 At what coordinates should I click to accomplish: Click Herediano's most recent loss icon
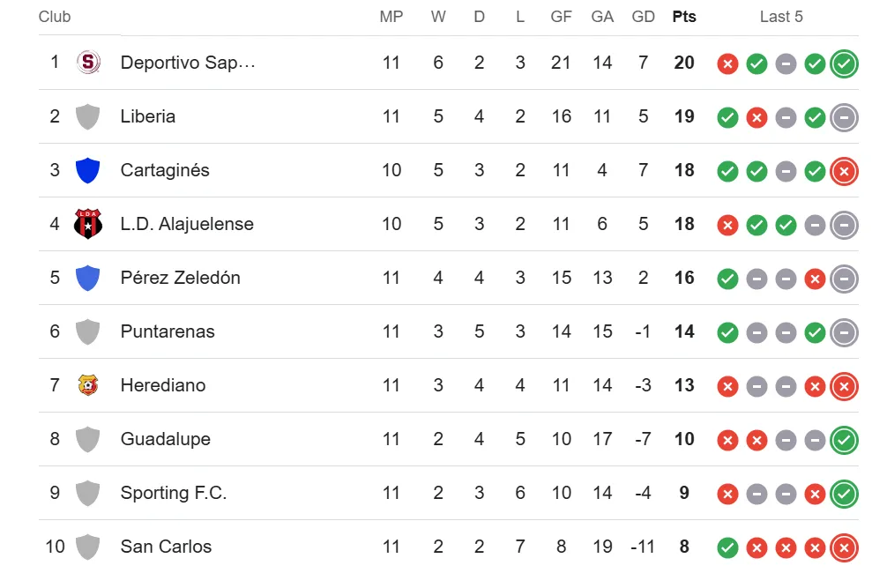coord(843,386)
